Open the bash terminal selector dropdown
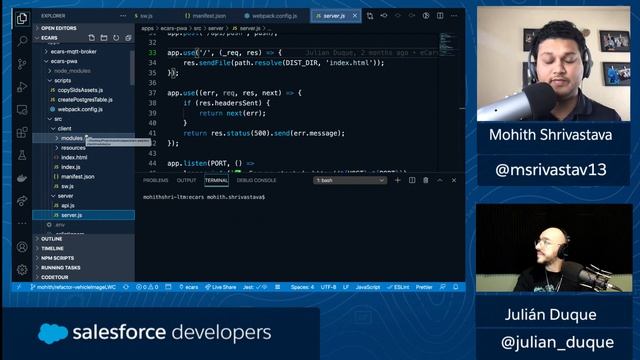The height and width of the screenshot is (360, 640). click(350, 180)
